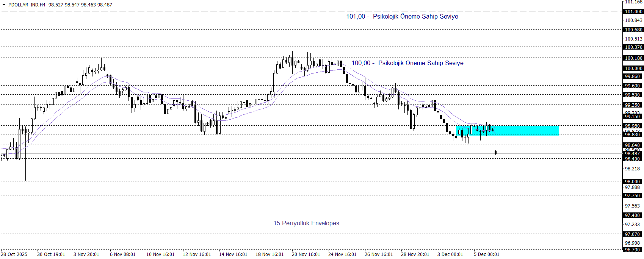
Task: Select the 101,00 Psikolojik Öneme Sahip Seviye label
Action: click(402, 17)
